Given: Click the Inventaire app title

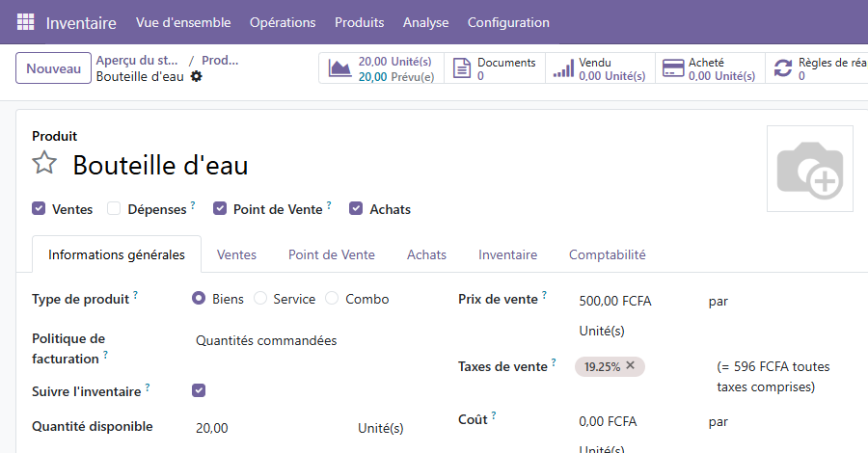Looking at the screenshot, I should coord(81,23).
